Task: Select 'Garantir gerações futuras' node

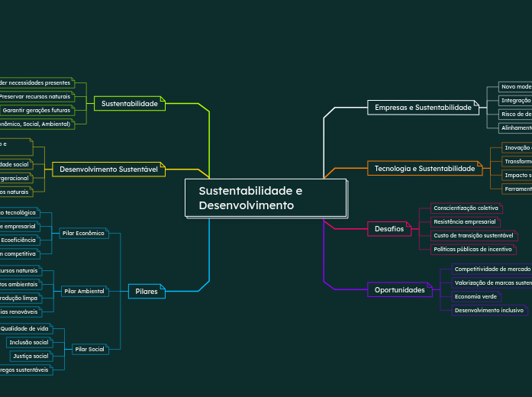Action: click(37, 110)
